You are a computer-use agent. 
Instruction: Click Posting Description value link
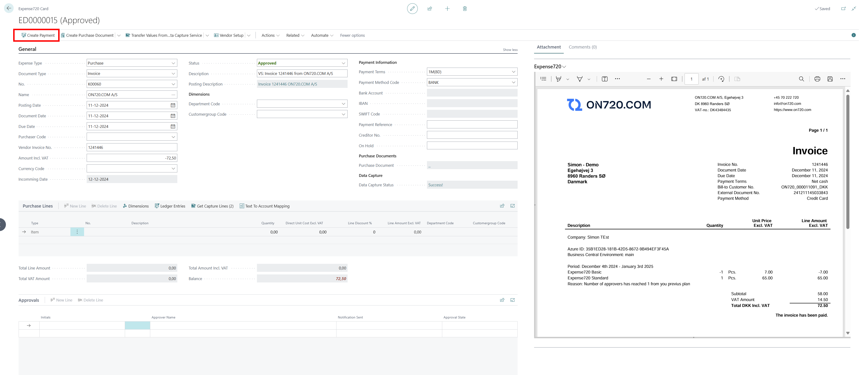[x=288, y=84]
